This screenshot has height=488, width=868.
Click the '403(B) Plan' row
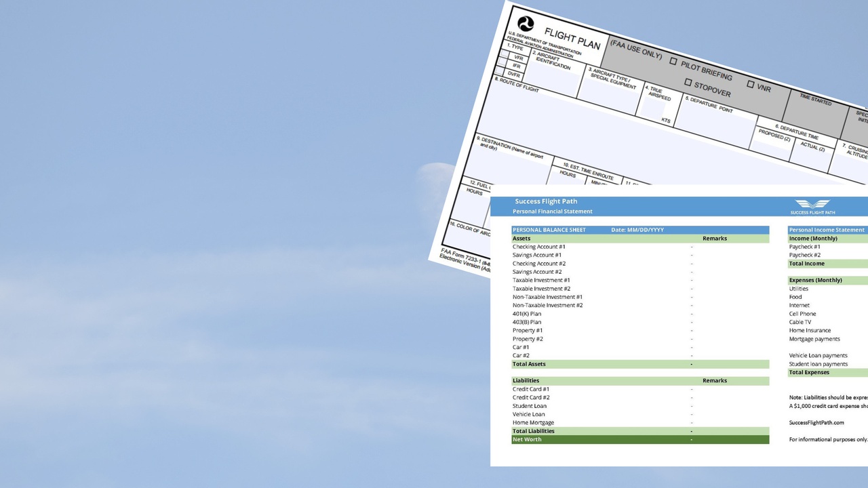[x=640, y=322]
